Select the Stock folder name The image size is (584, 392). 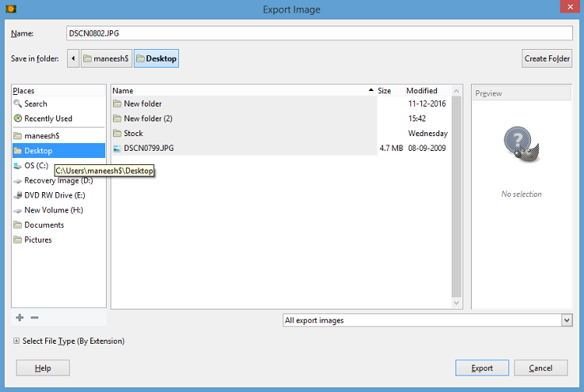(133, 133)
